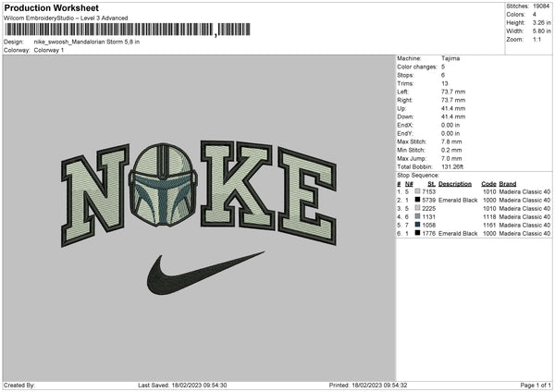Click the 'Created By:' footer label
555x392 pixels.
pos(19,386)
